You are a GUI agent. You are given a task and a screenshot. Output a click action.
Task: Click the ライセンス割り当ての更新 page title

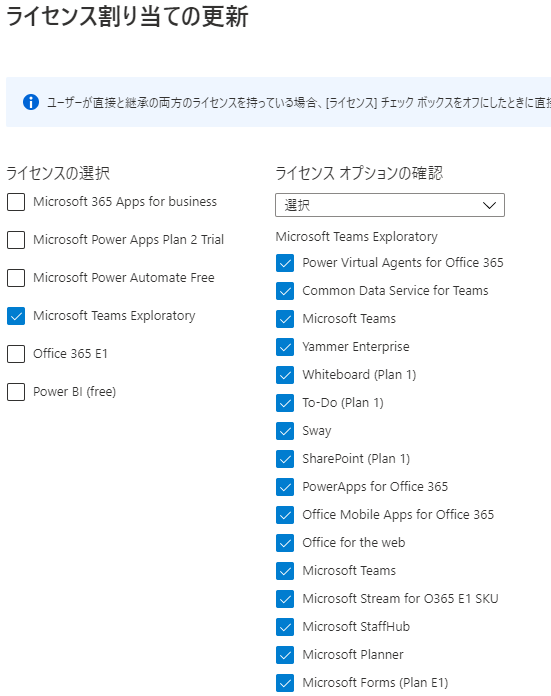click(127, 17)
